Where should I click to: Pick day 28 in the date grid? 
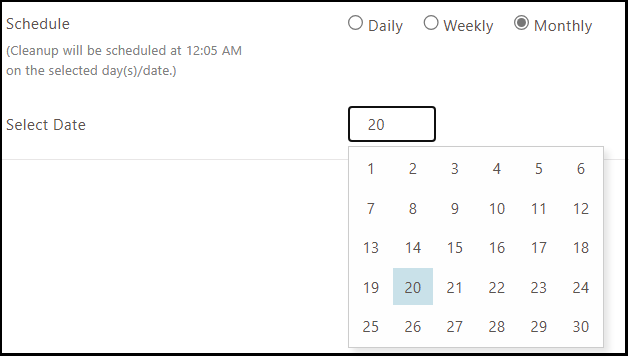click(x=497, y=327)
